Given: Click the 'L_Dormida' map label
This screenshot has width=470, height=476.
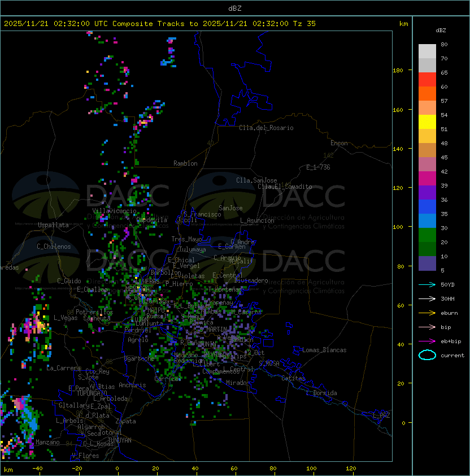Looking at the screenshot, I should tap(321, 393).
